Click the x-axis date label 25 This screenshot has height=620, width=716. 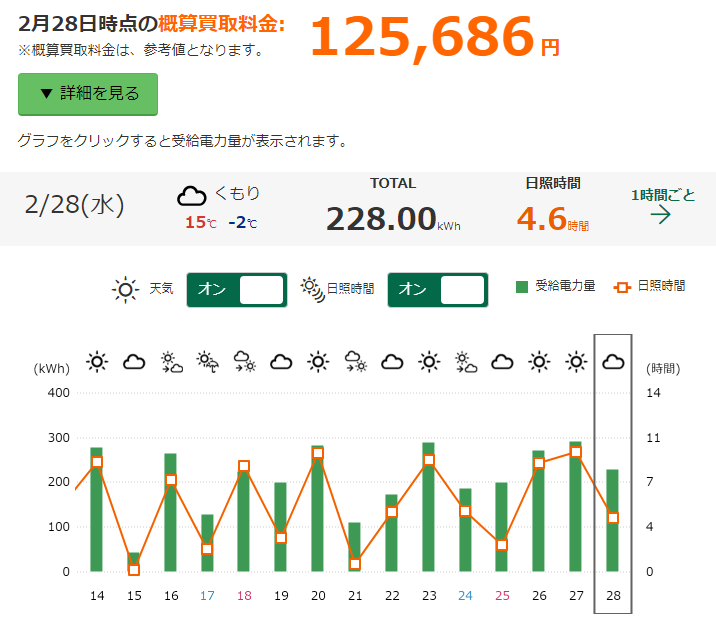[502, 596]
